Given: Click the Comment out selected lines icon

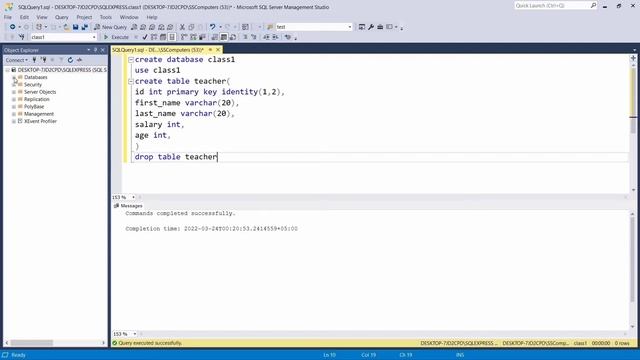Looking at the screenshot, I should coord(245,37).
